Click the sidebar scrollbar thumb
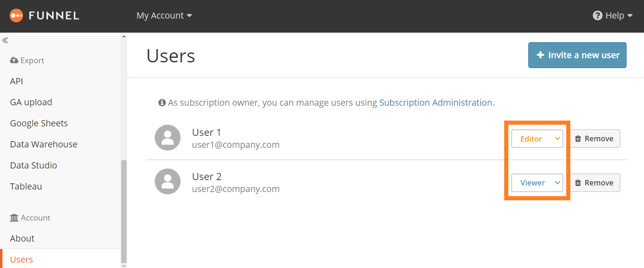The image size is (644, 268). click(x=124, y=211)
